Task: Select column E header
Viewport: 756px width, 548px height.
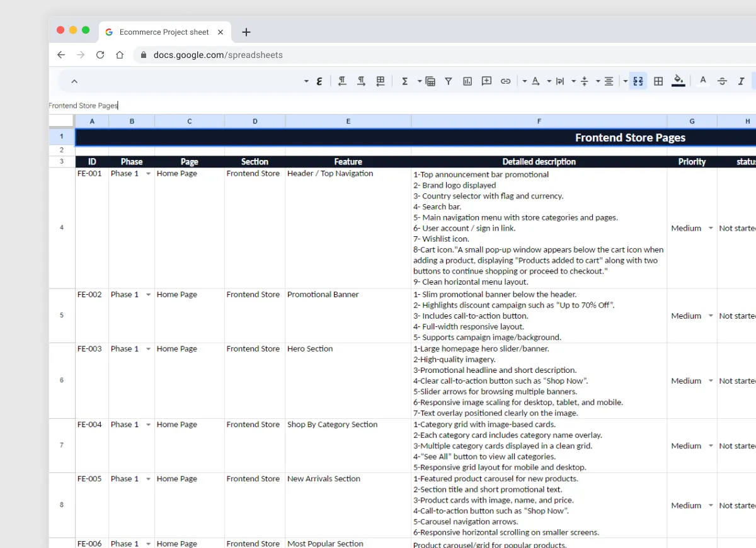Action: point(348,121)
